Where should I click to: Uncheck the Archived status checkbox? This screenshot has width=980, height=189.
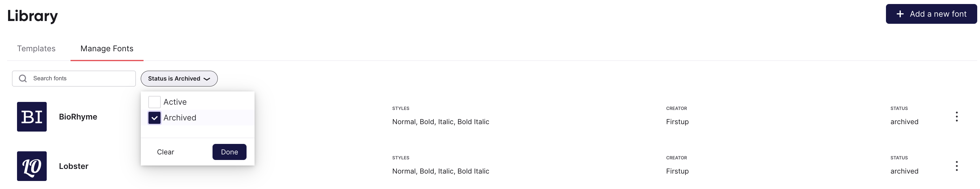(154, 118)
